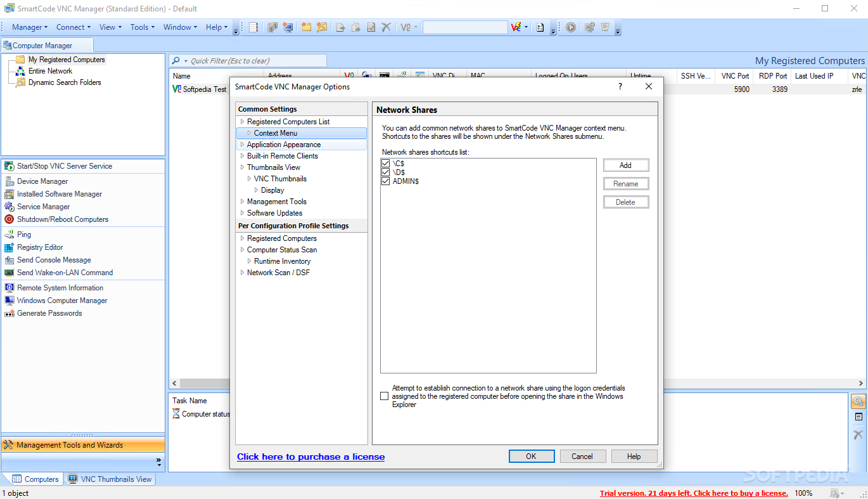Click Cancel in options dialog
The height and width of the screenshot is (499, 868).
click(582, 457)
